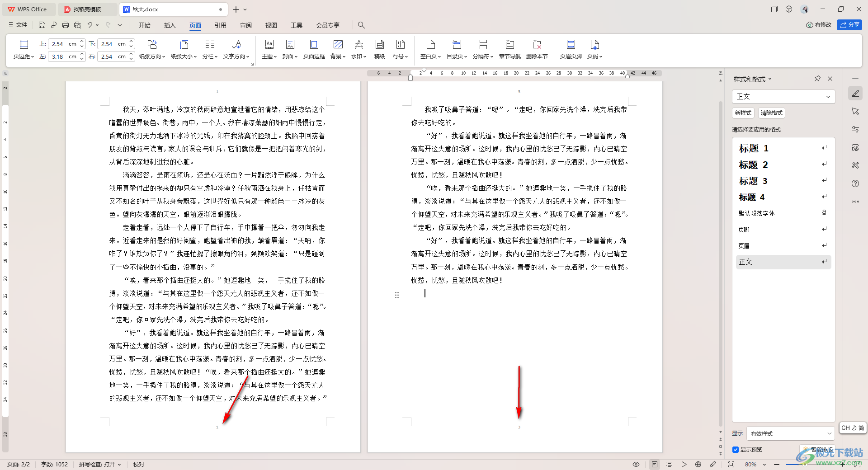Switch to outline view in status bar
868x470 pixels.
tap(669, 464)
